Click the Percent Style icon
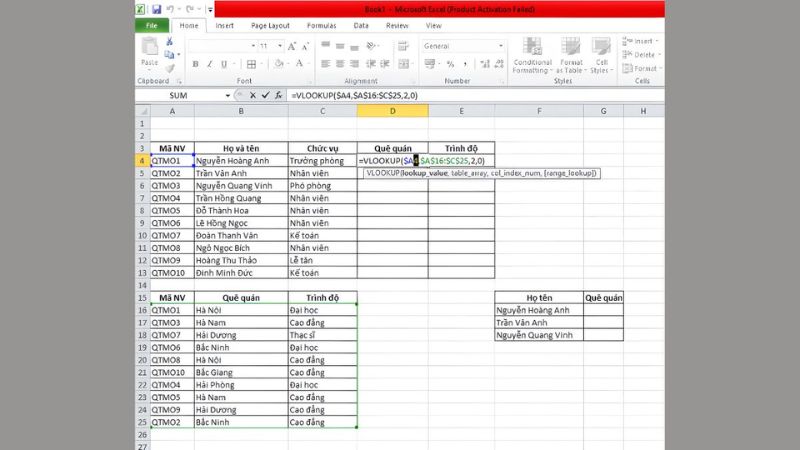The width and height of the screenshot is (800, 450). [450, 64]
